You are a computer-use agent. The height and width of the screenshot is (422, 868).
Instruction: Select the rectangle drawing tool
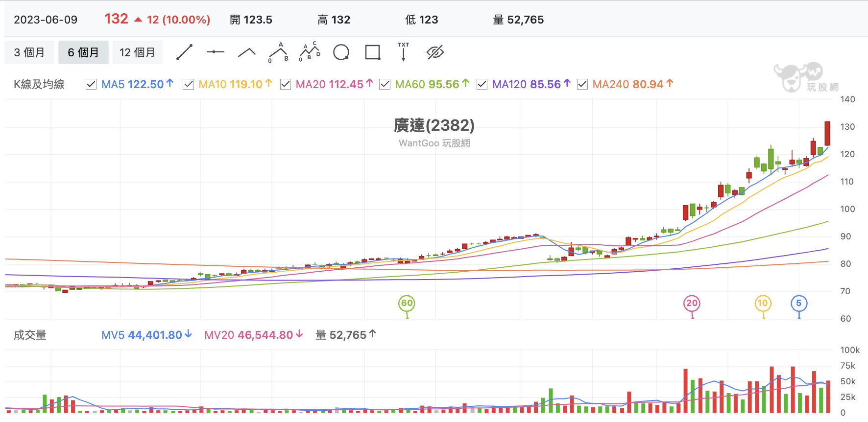(x=373, y=52)
